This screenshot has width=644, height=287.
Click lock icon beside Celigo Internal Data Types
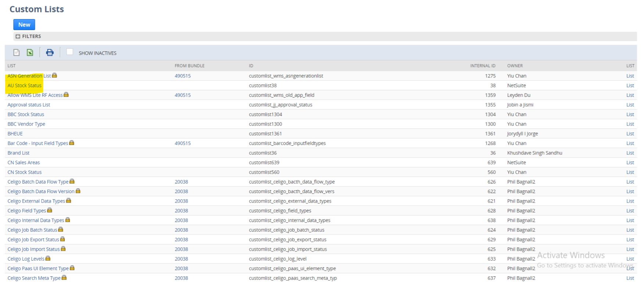click(68, 219)
